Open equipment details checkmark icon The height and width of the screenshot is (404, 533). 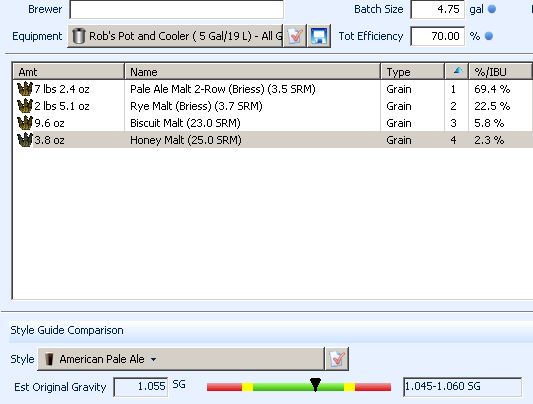coord(295,36)
